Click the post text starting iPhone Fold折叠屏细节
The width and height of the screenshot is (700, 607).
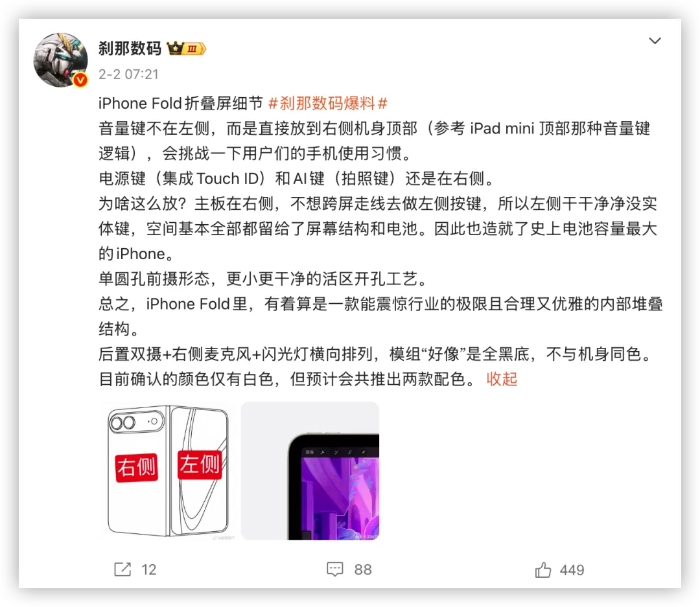[180, 104]
